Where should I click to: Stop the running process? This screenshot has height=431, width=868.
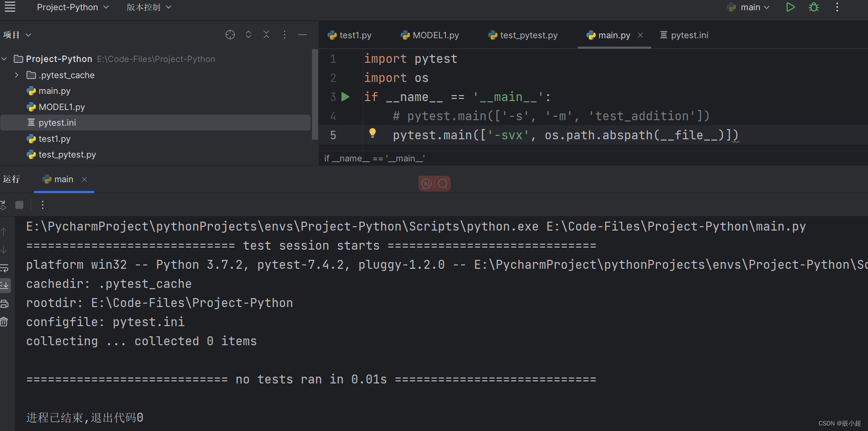pyautogui.click(x=19, y=205)
